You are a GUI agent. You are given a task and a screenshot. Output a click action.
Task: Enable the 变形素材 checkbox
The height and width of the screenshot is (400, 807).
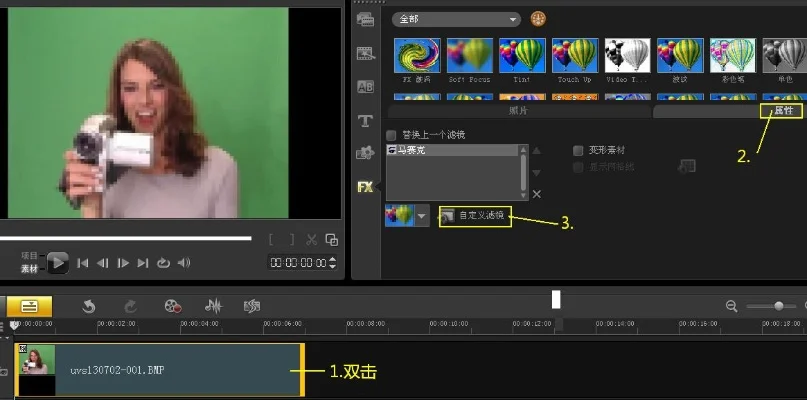pyautogui.click(x=578, y=151)
